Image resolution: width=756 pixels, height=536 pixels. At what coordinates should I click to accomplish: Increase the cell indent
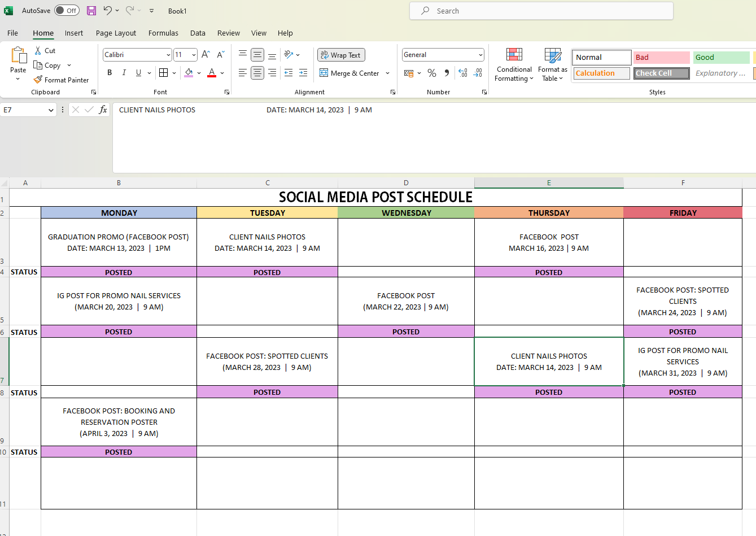click(x=303, y=73)
